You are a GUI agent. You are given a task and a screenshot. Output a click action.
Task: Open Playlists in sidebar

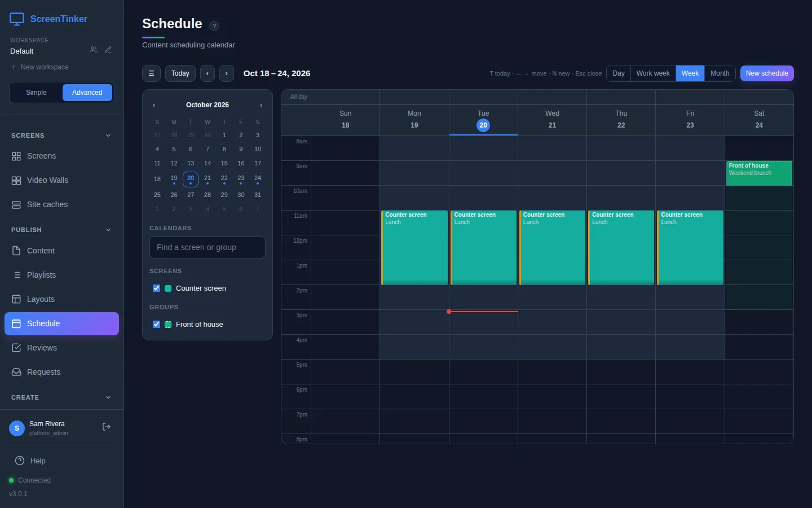[62, 275]
